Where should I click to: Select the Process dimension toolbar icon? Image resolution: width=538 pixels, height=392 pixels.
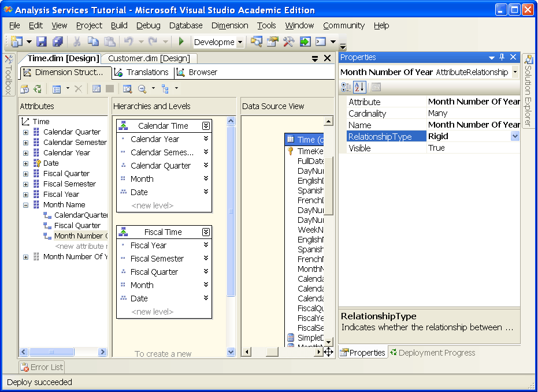coord(25,88)
